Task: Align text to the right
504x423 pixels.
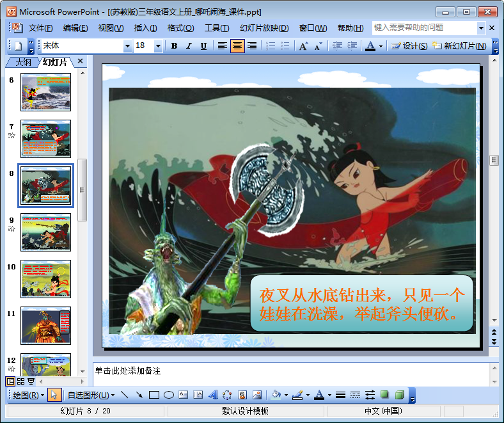Action: click(252, 46)
